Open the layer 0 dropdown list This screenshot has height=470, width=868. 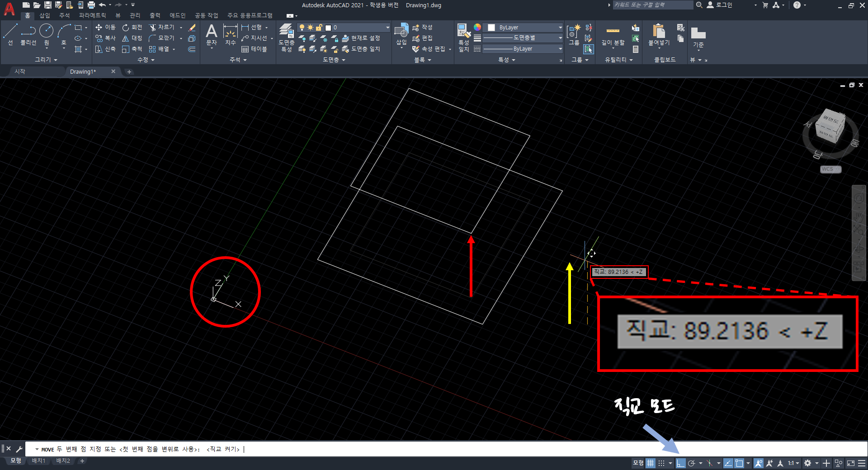[x=387, y=28]
